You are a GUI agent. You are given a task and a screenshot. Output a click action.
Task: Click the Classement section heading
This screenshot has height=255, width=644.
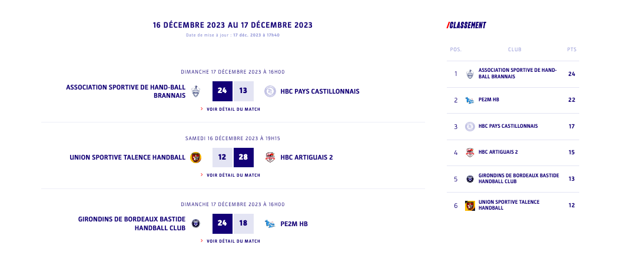click(467, 25)
